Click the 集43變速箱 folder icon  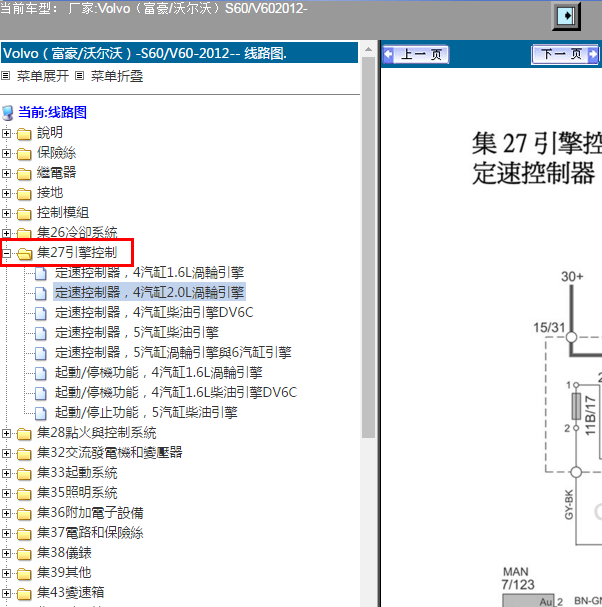click(x=24, y=594)
